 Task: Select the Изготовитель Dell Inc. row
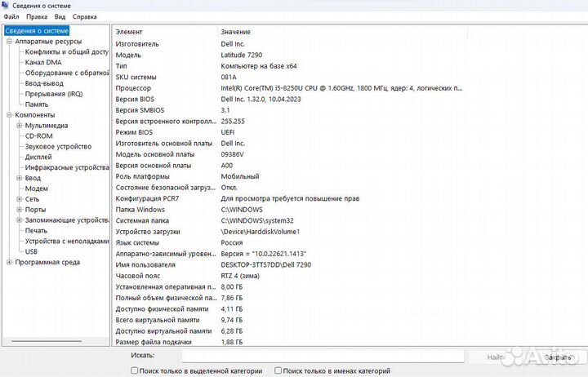tap(289, 44)
